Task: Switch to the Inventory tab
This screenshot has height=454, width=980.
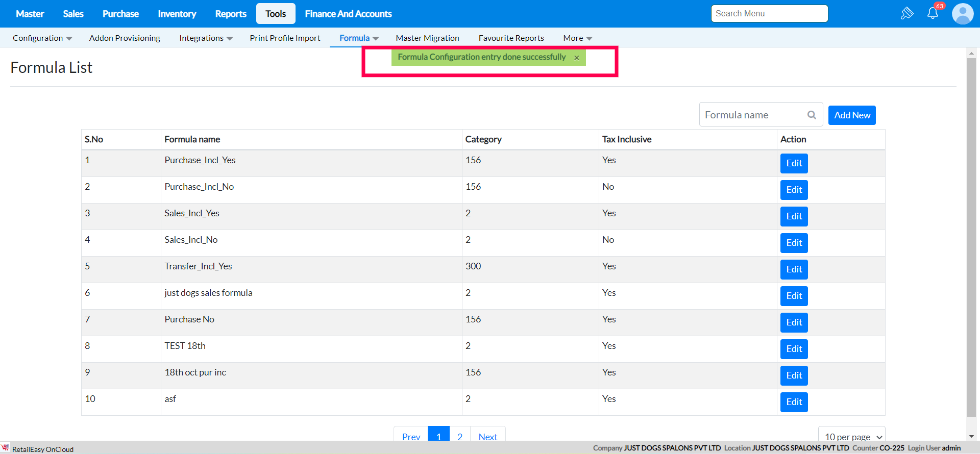Action: click(177, 14)
